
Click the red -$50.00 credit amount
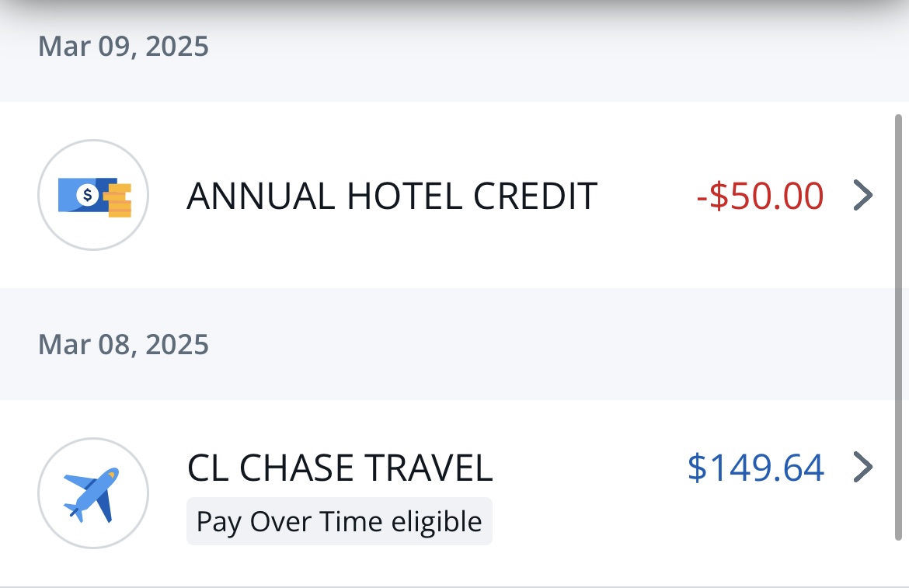coord(759,196)
